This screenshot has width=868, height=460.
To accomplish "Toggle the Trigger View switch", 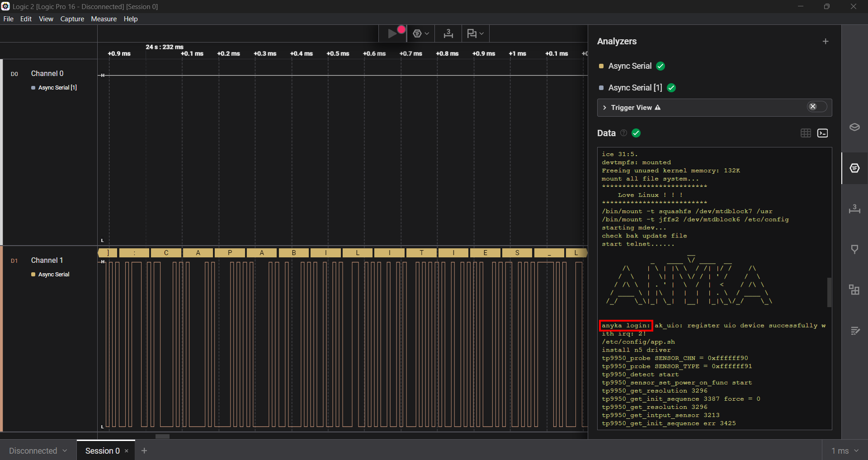I will click(x=816, y=107).
